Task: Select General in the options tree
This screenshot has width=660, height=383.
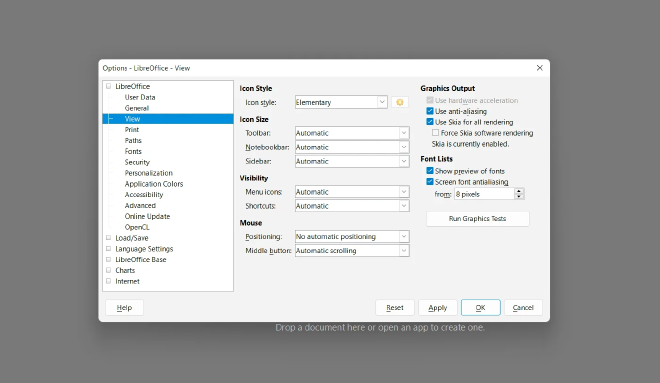Action: [x=136, y=108]
